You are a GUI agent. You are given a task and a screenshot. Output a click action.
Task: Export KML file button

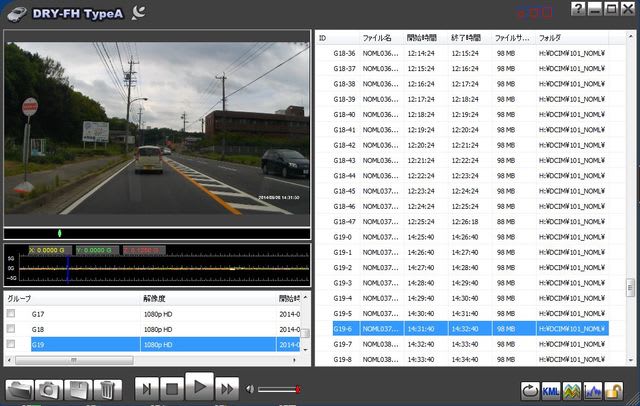click(x=551, y=391)
